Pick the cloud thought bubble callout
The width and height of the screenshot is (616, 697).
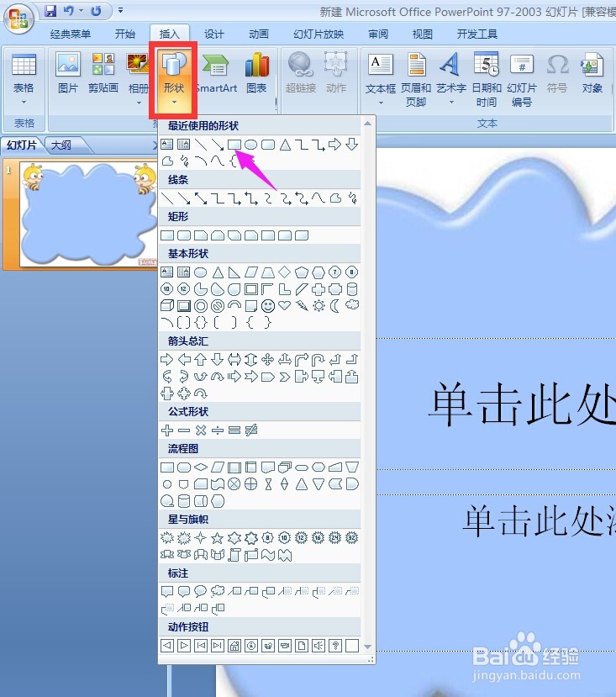[218, 591]
